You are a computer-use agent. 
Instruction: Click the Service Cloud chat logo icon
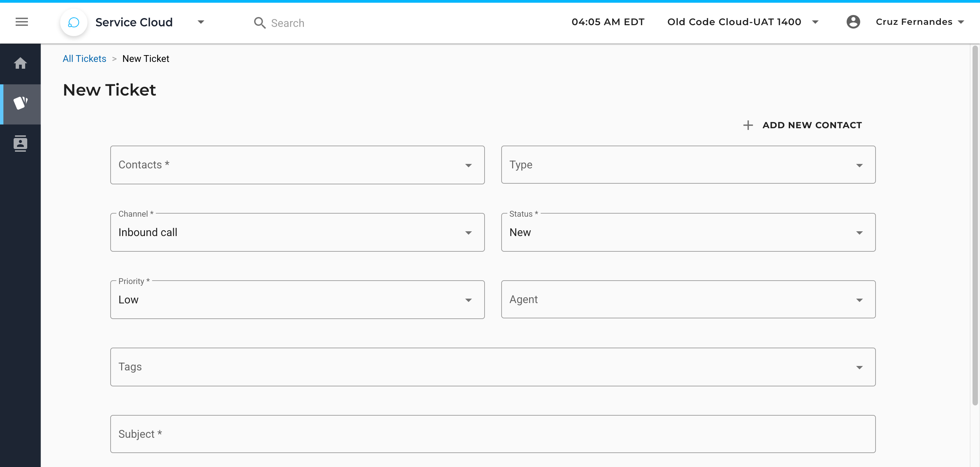pyautogui.click(x=73, y=22)
